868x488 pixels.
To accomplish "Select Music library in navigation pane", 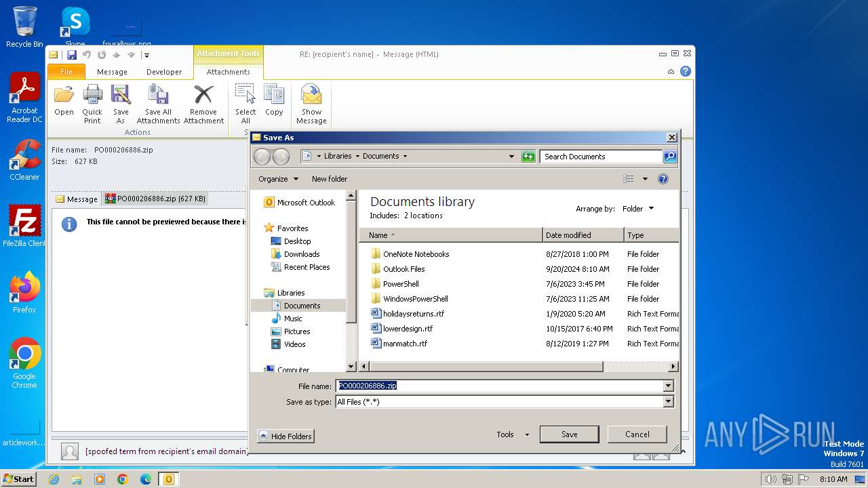I will click(x=287, y=319).
